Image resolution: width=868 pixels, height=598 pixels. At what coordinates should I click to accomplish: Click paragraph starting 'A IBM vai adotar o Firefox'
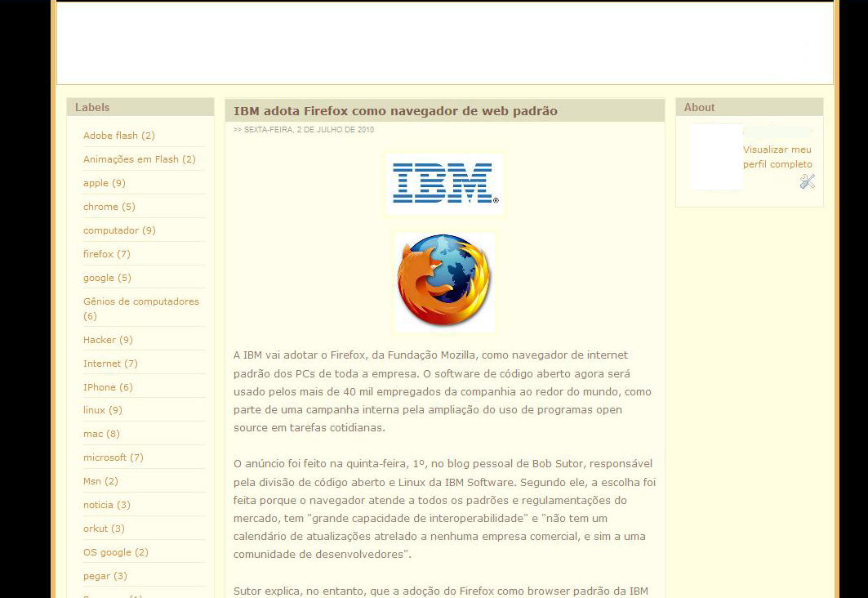click(x=443, y=391)
